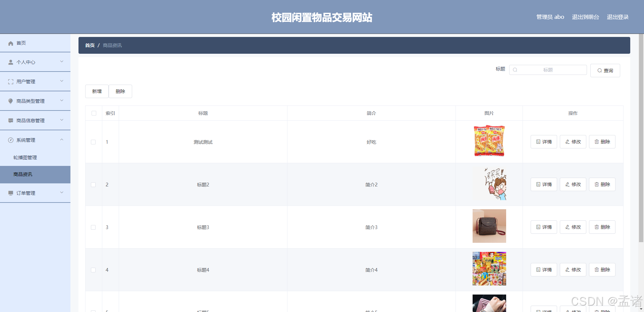Expand the 订单管理 menu chevron

[62, 192]
